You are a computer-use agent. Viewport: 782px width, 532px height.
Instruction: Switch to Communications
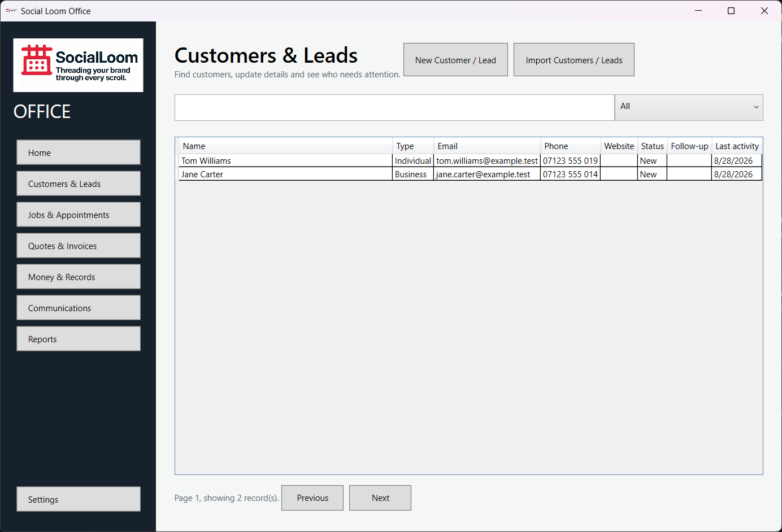tap(79, 308)
